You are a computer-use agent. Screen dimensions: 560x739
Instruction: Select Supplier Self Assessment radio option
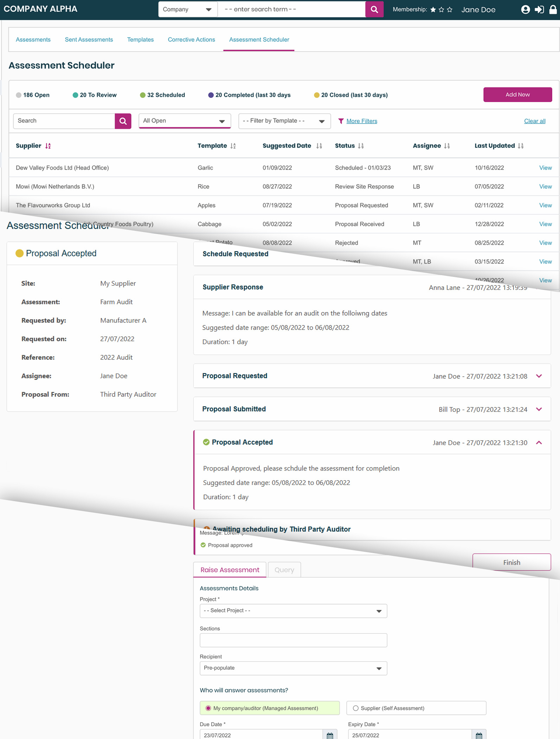(356, 708)
